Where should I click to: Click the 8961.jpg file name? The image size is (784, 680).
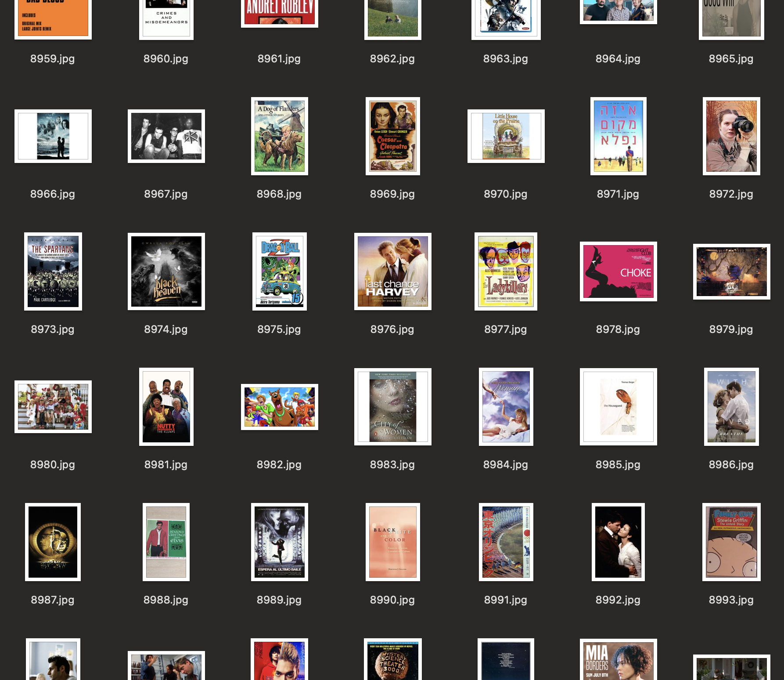click(279, 59)
